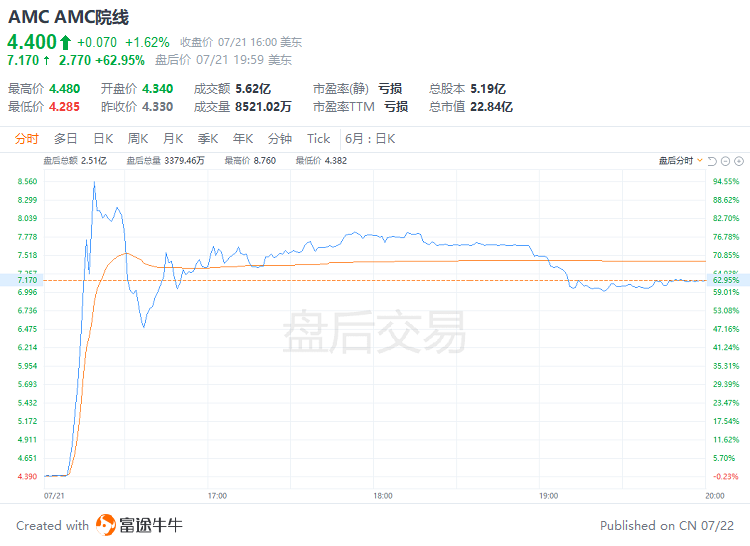Click the 昨收价 value 4.330
Viewport: 750px width, 546px height.
coord(158,107)
